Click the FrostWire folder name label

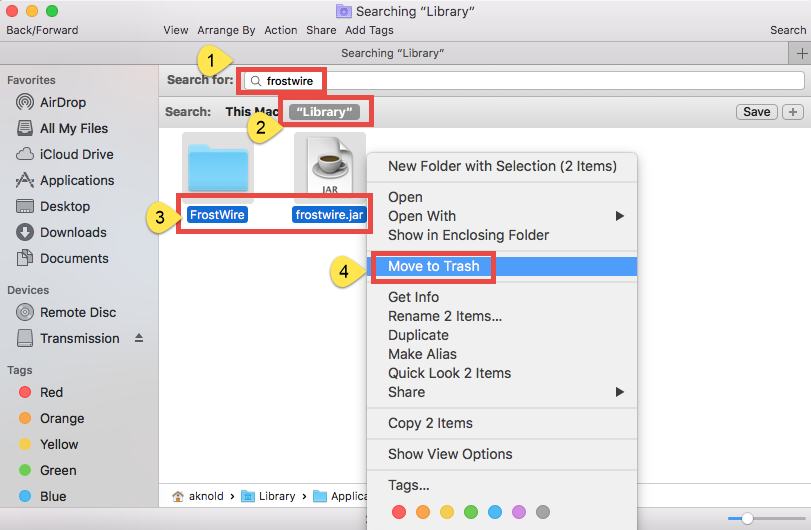tap(217, 215)
